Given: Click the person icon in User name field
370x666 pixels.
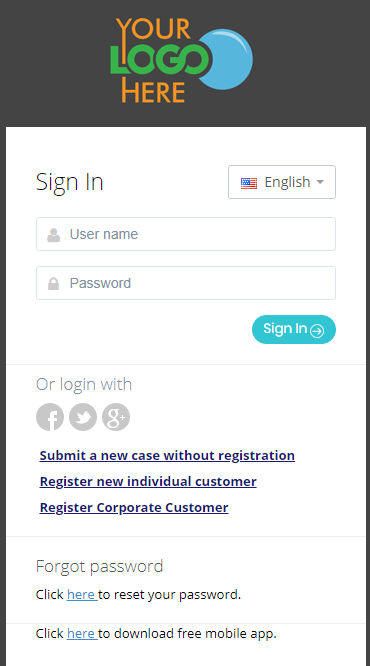Looking at the screenshot, I should tap(54, 235).
